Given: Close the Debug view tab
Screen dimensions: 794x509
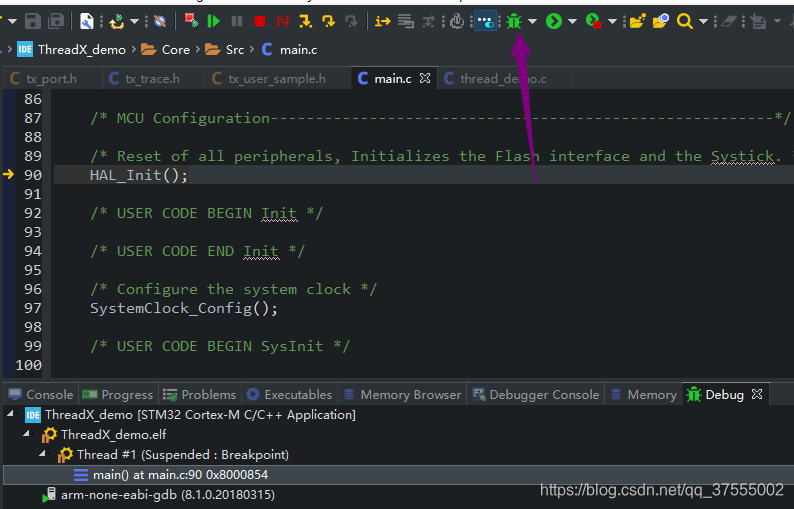Looking at the screenshot, I should (757, 394).
